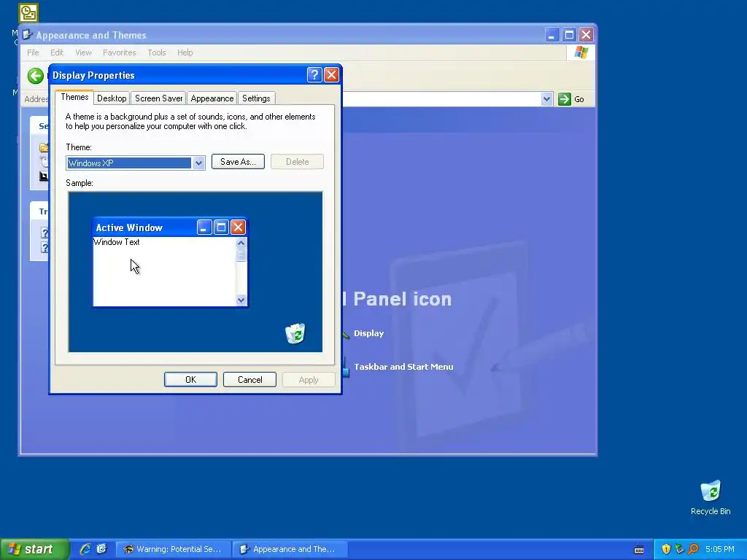Click the Windows flag logo in menu bar

[581, 52]
